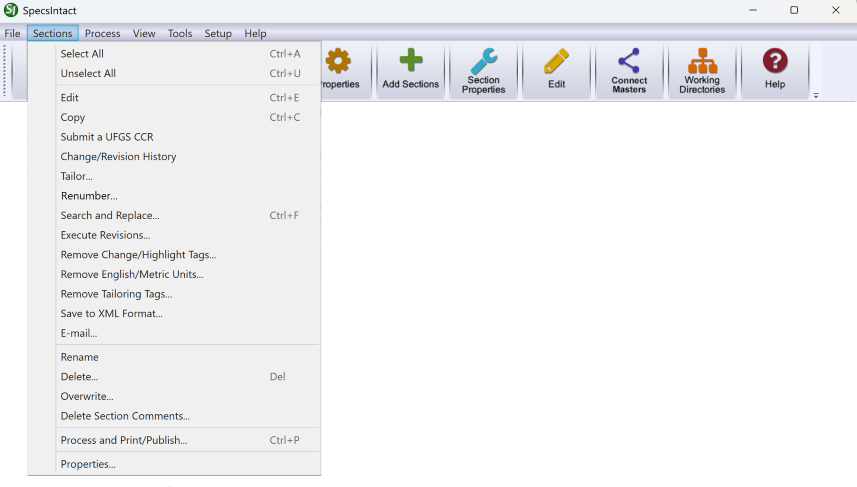
Task: Close the SpecsIntact window
Action: coord(836,10)
